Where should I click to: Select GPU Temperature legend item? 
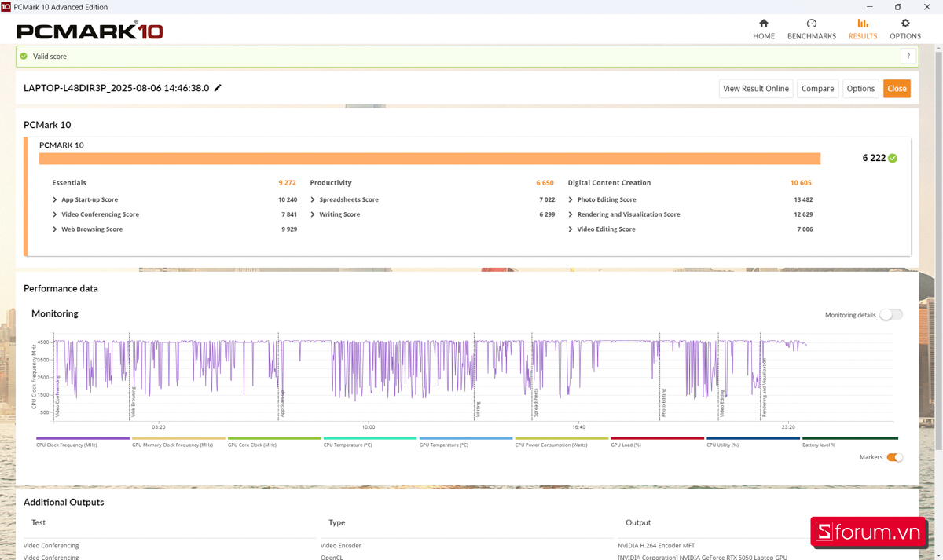coord(466,441)
